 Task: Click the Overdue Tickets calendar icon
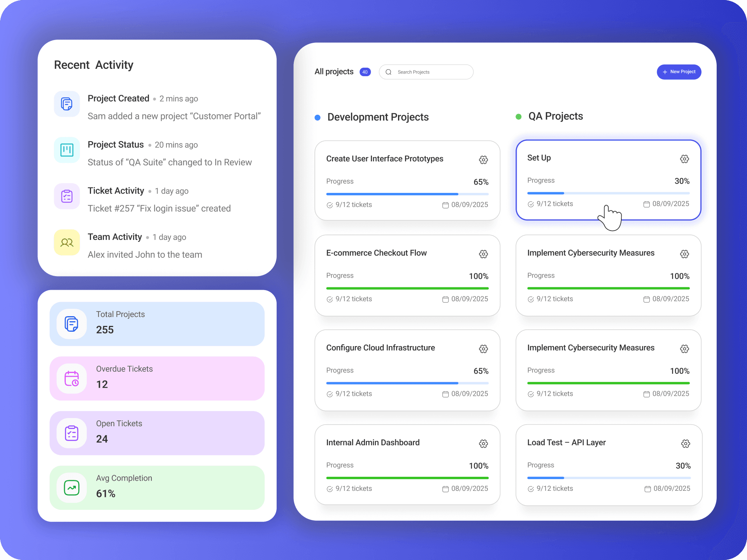tap(72, 378)
